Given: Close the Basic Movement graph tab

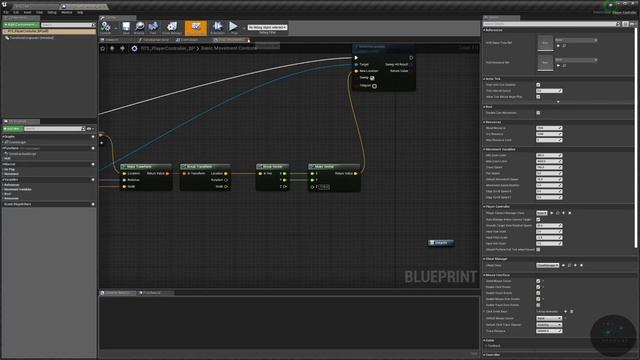Looking at the screenshot, I should [249, 40].
